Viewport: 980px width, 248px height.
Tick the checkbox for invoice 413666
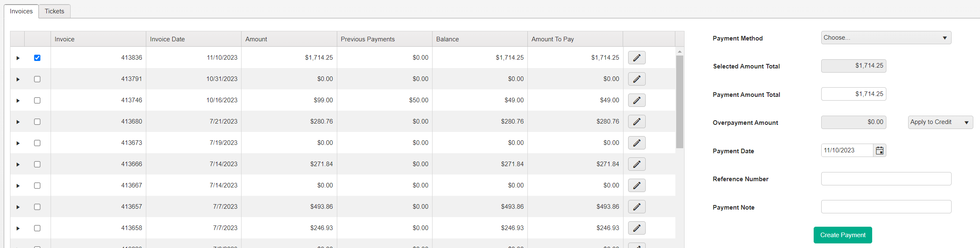pos(37,164)
